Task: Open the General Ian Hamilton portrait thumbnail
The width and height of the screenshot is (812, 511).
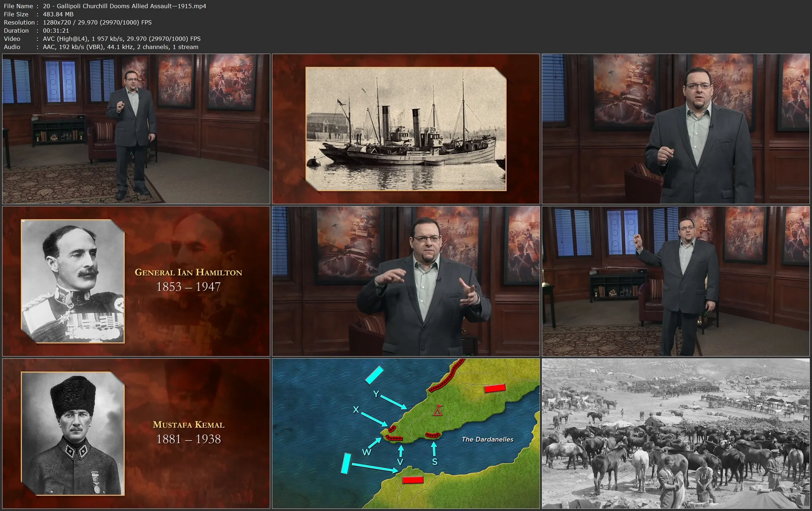Action: pyautogui.click(x=136, y=281)
